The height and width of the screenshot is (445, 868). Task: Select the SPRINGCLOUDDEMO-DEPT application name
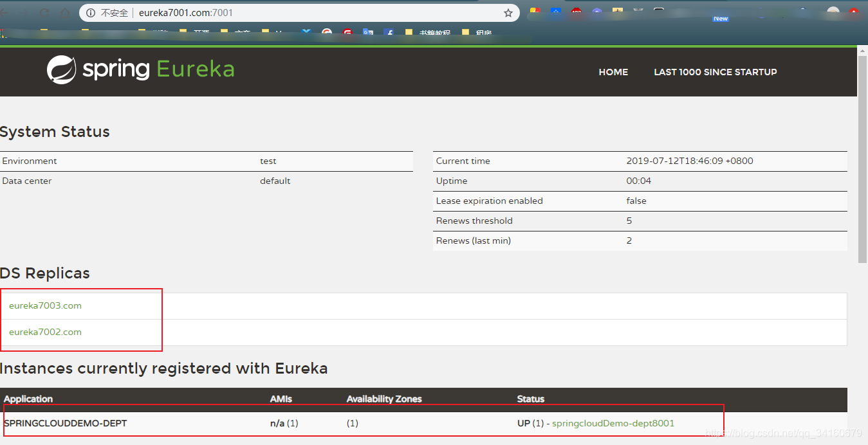[x=66, y=423]
